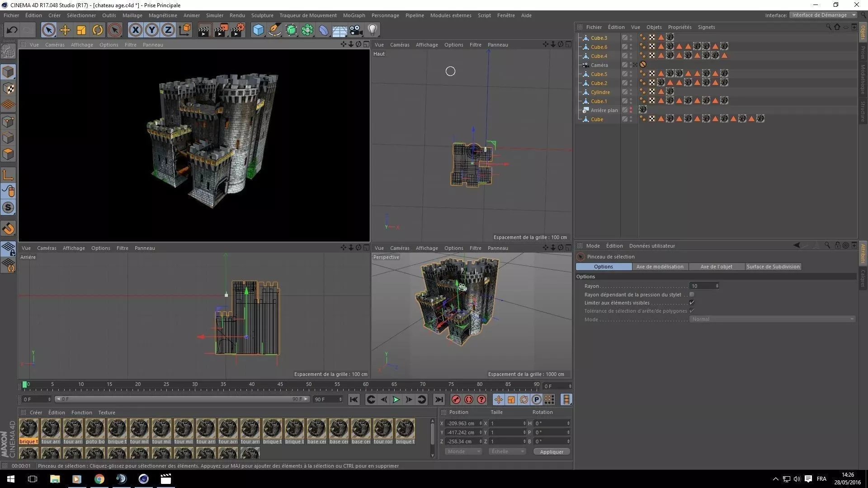The image size is (868, 488).
Task: Select the 'tour ron' material thumbnail
Action: pos(383,429)
